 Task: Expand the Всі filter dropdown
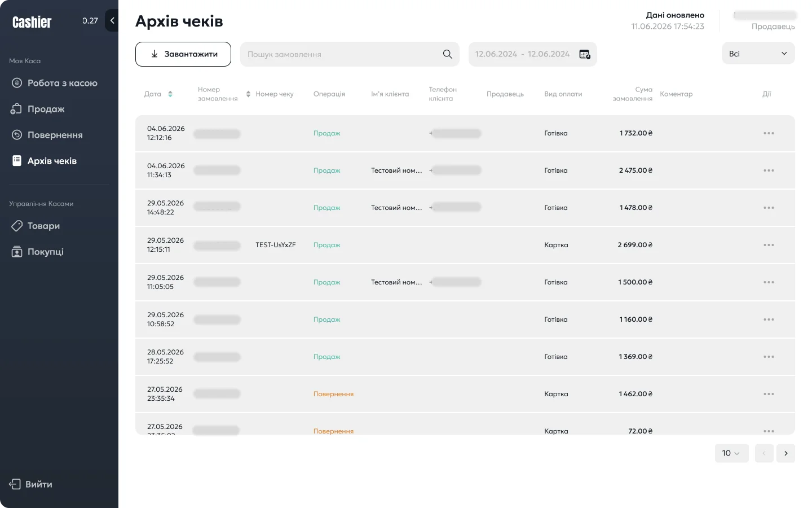click(x=758, y=54)
